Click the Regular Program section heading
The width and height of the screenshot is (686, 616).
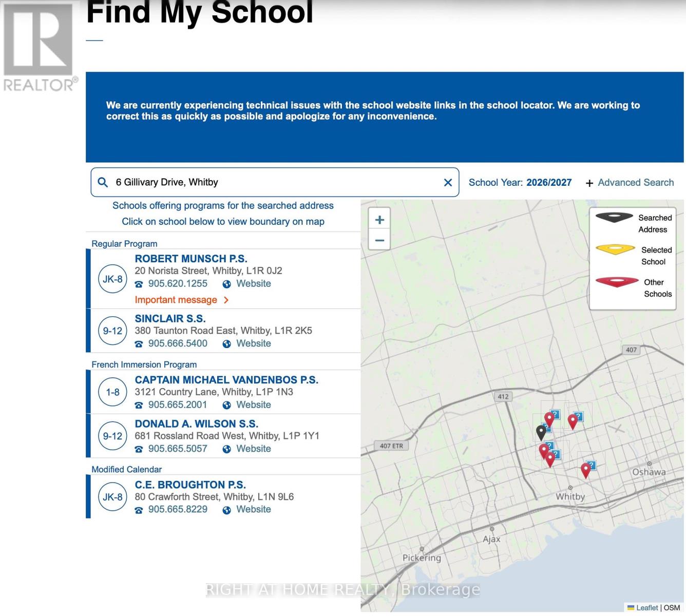[x=124, y=244]
